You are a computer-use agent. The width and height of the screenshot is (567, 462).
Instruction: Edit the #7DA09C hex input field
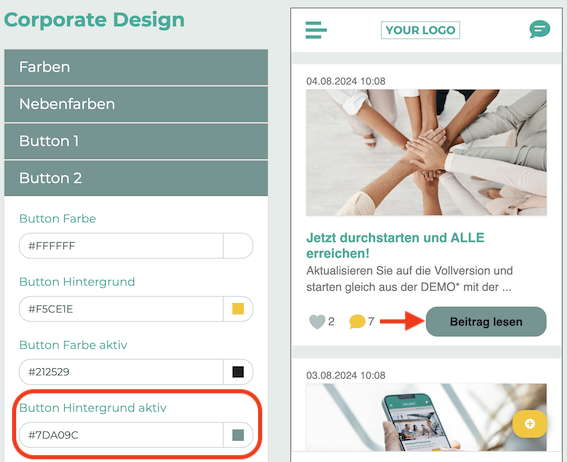(121, 435)
